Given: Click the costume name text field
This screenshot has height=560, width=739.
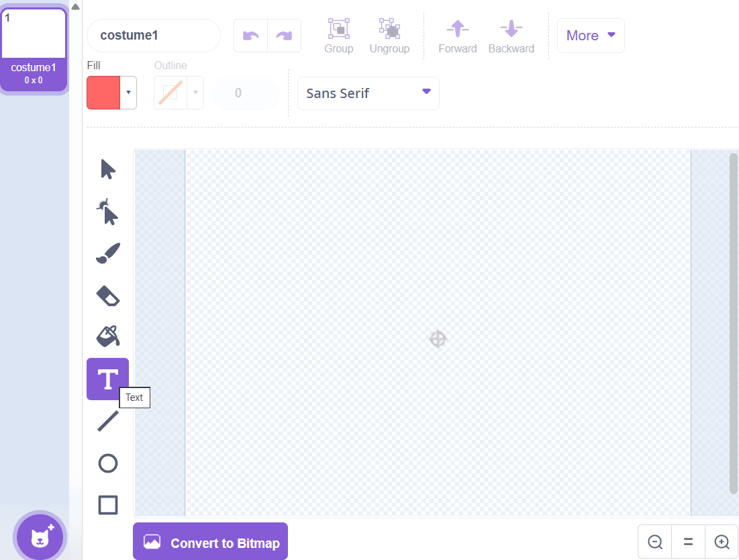Looking at the screenshot, I should (x=154, y=36).
